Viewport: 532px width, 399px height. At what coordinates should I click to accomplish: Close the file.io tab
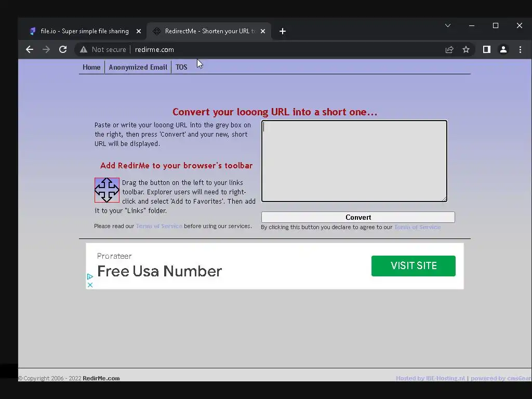pyautogui.click(x=138, y=31)
